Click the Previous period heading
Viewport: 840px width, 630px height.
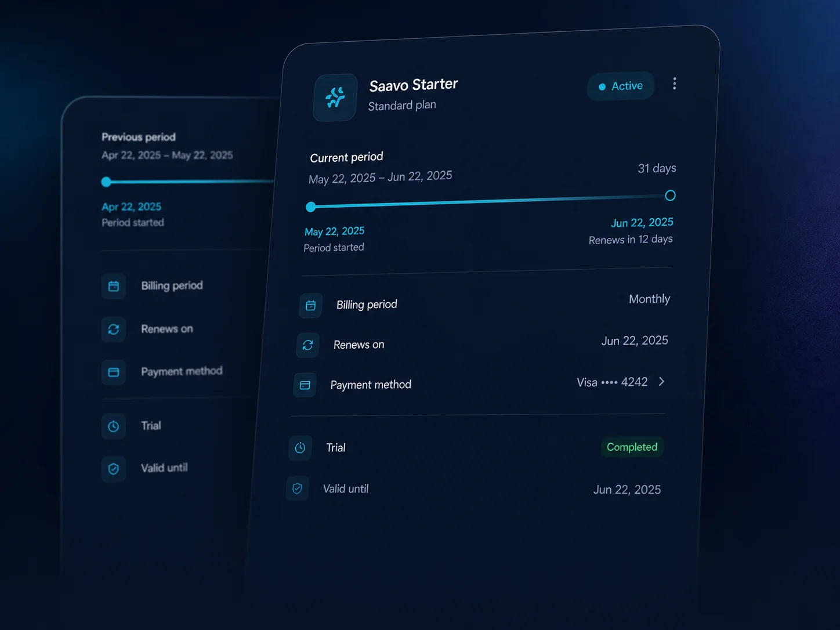[139, 137]
